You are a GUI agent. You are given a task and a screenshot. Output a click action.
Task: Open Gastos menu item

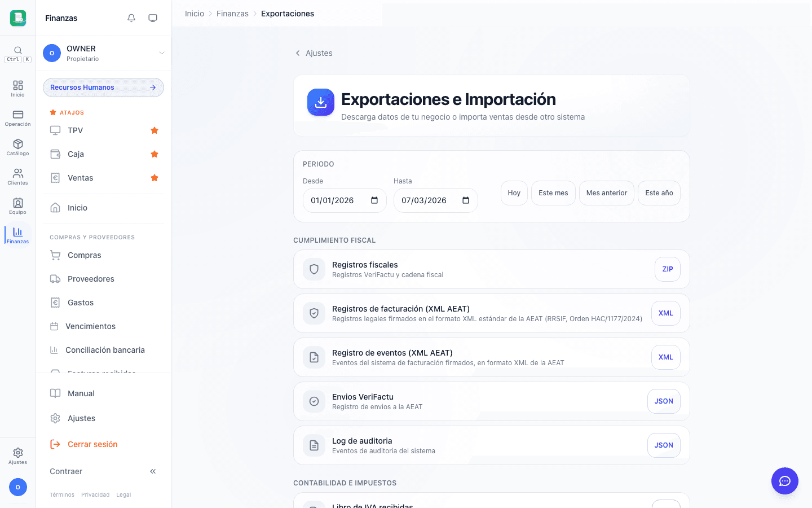point(103,303)
